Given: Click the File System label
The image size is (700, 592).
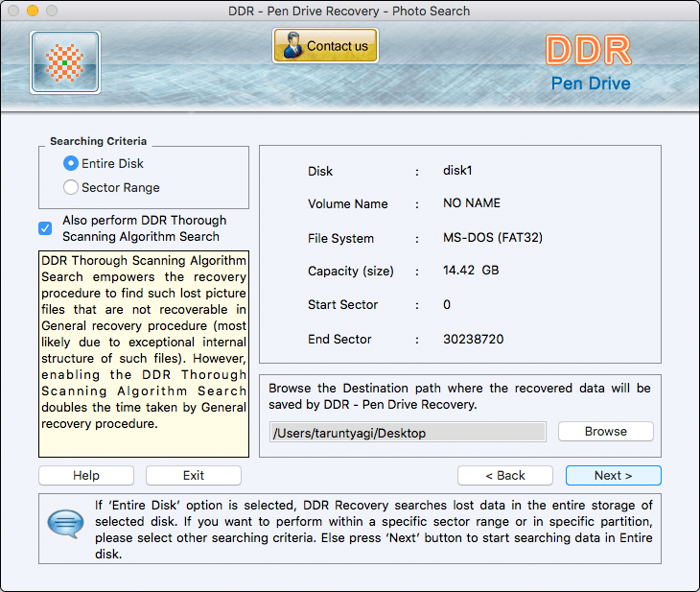Looking at the screenshot, I should pyautogui.click(x=340, y=238).
